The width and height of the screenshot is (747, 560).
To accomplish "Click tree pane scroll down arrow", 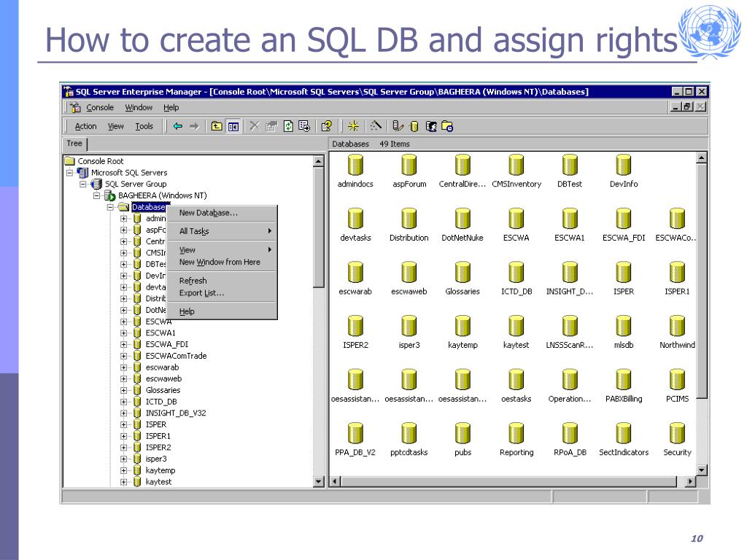I will [319, 482].
